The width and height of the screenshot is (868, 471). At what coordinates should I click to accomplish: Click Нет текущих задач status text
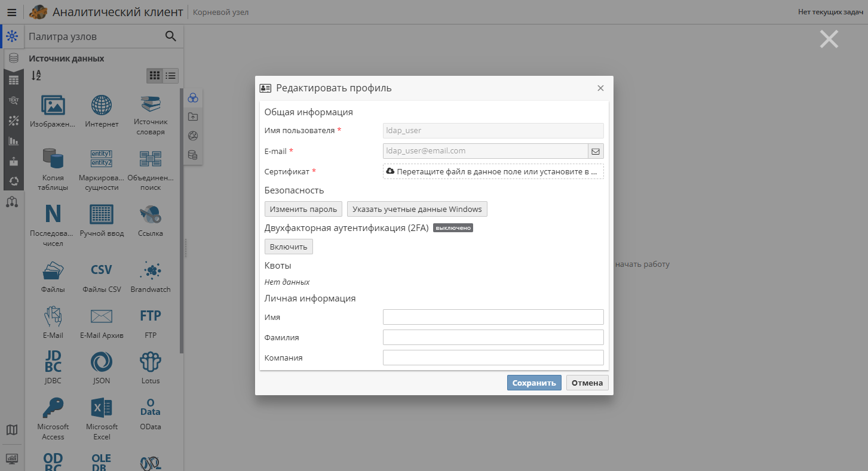(830, 12)
